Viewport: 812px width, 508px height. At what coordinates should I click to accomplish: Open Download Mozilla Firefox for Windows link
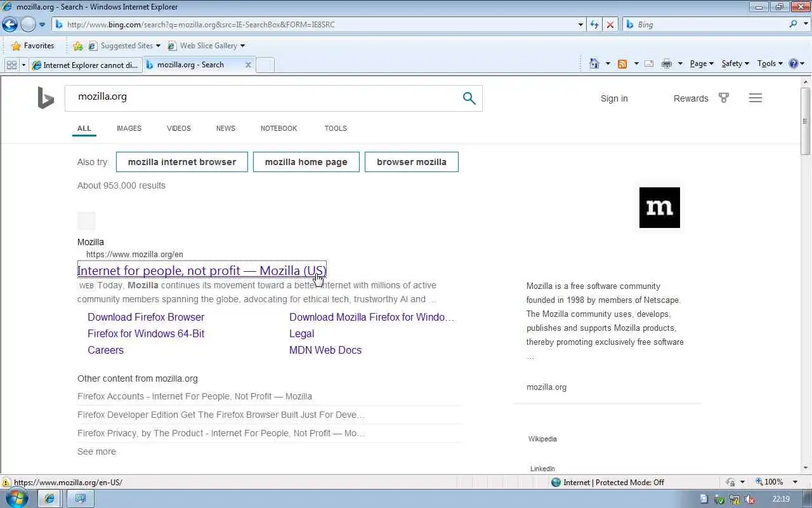point(372,317)
